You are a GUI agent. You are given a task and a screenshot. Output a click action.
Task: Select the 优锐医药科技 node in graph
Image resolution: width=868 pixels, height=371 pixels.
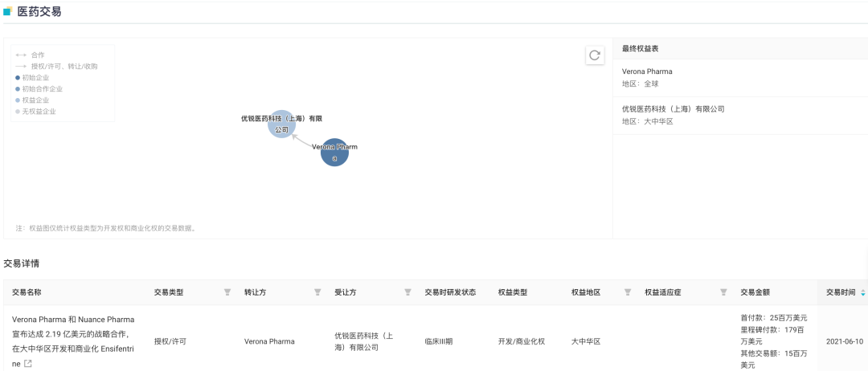click(282, 124)
